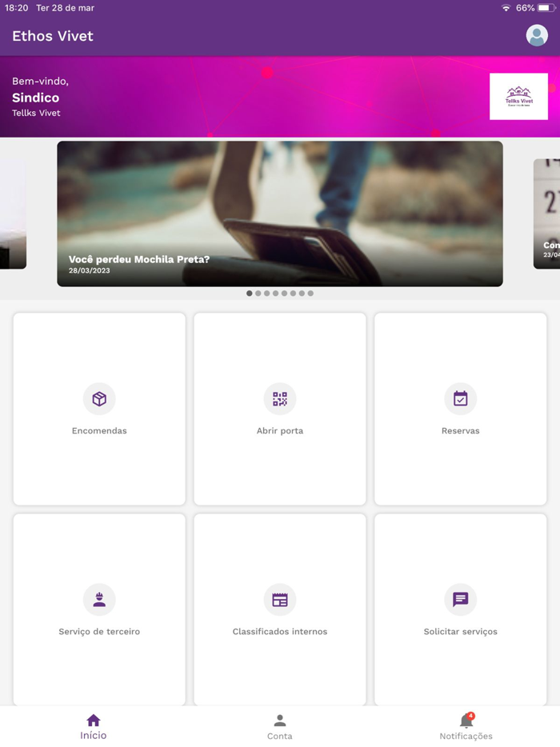Tap the 66% battery percentage text

[526, 8]
